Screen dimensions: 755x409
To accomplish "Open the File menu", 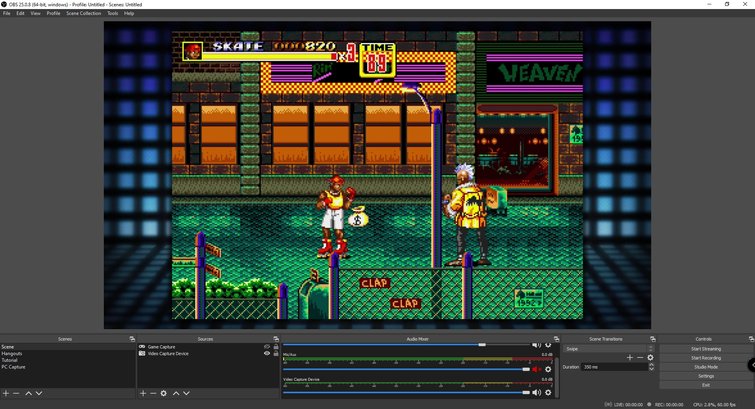I will coord(6,13).
